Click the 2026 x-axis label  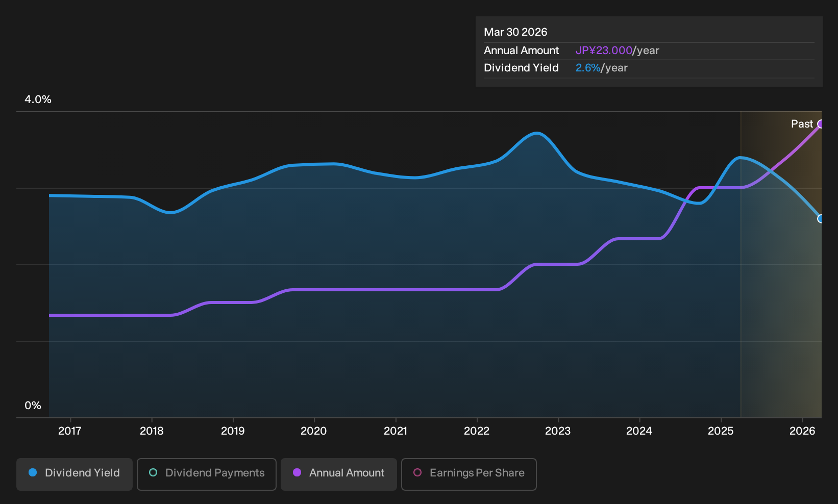coord(802,431)
